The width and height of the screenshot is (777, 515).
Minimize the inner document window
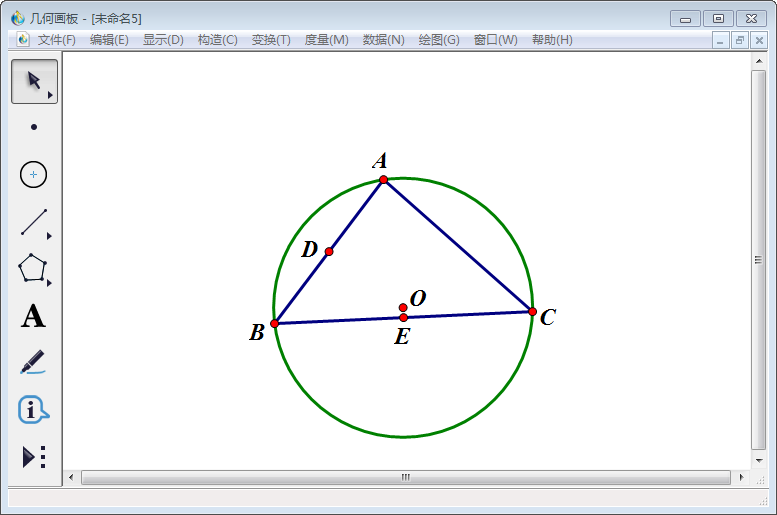pos(720,40)
